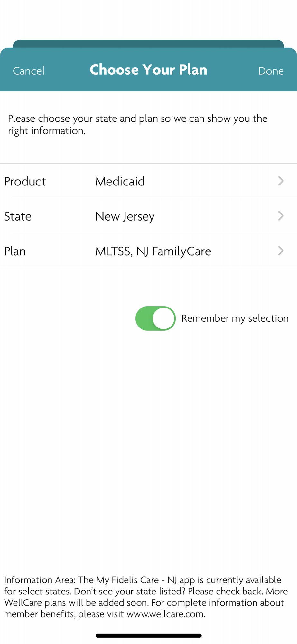This screenshot has width=297, height=644.
Task: Select the State row label
Action: click(x=18, y=216)
